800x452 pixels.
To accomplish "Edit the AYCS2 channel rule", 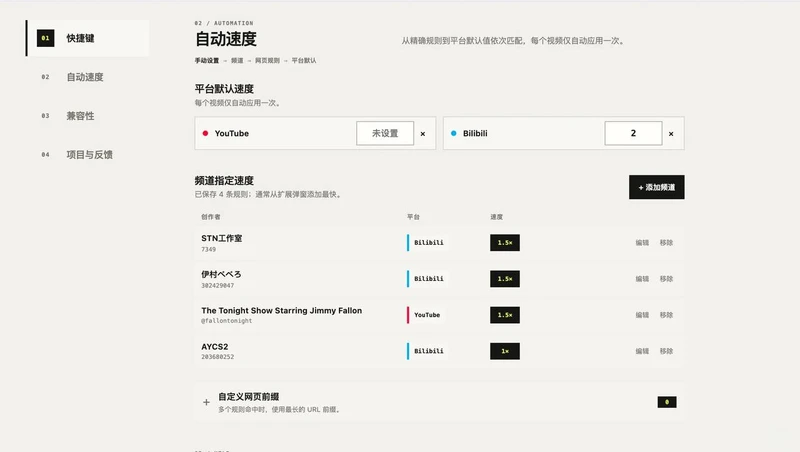I will [642, 351].
